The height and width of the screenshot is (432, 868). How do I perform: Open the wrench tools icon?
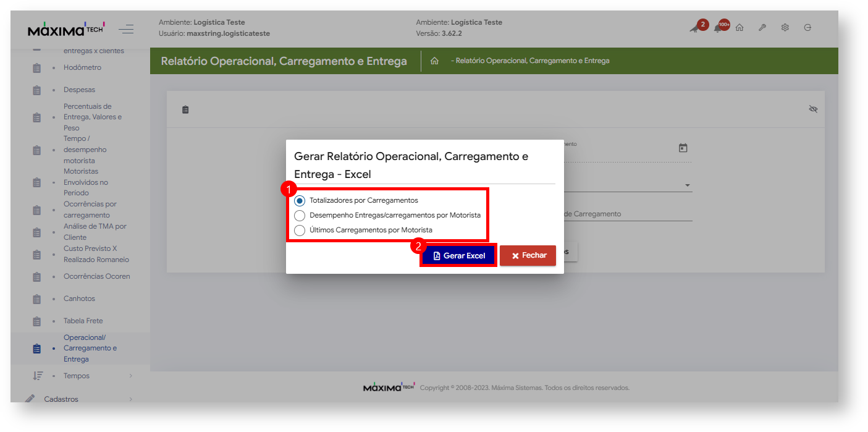pos(762,28)
